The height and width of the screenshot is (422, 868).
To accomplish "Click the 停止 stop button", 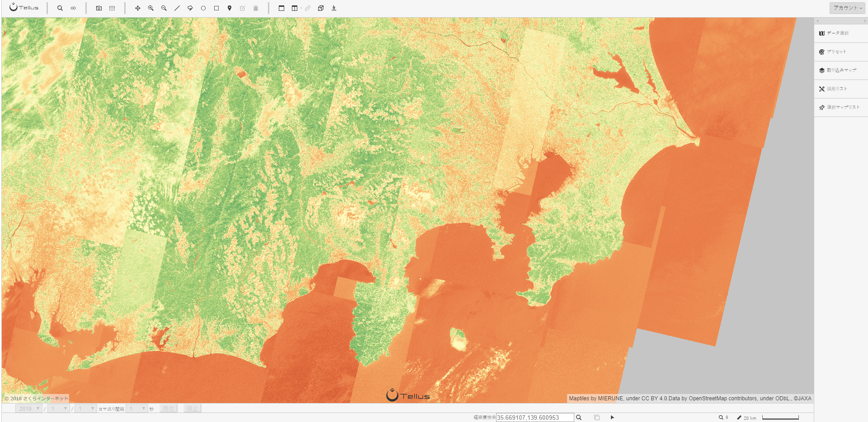I will coord(192,408).
